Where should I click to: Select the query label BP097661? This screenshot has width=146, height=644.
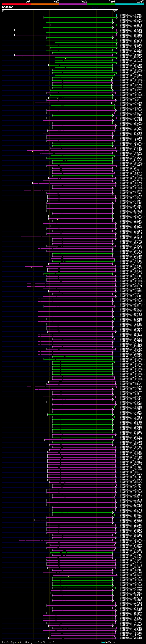point(8,7)
